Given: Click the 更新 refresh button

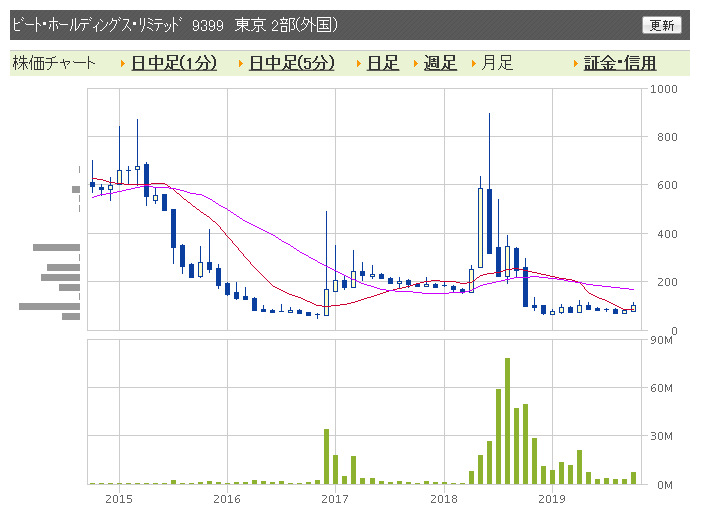Looking at the screenshot, I should [x=662, y=25].
